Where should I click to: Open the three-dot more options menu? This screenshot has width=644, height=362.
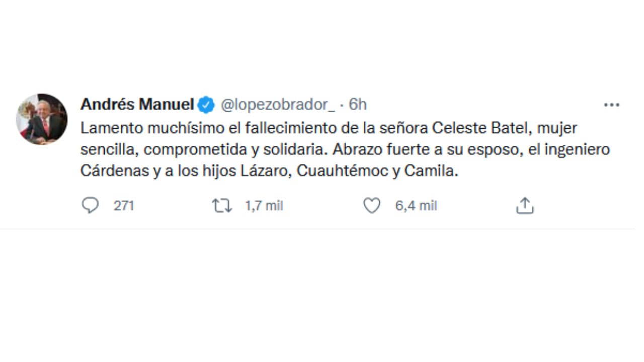click(x=611, y=104)
